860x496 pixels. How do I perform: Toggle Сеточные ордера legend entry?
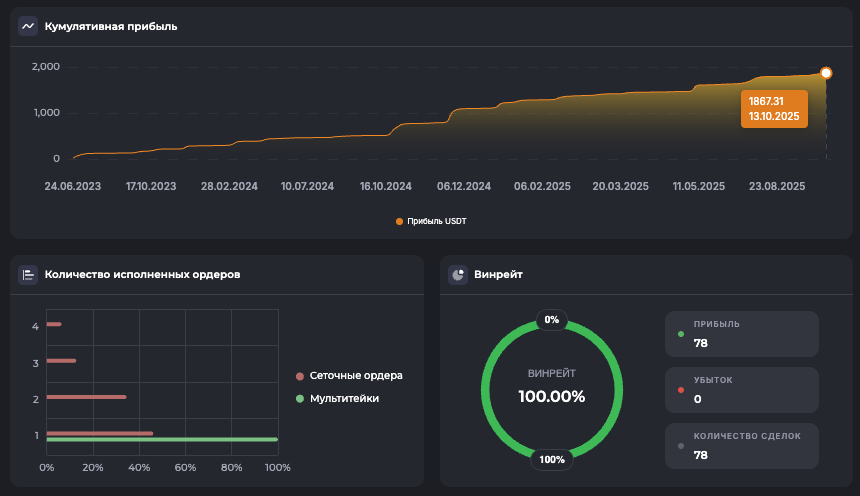pos(350,376)
